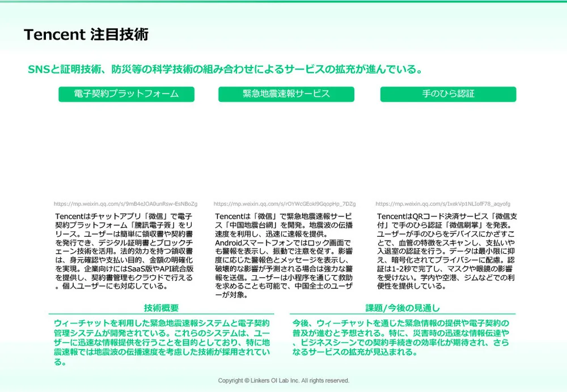This screenshot has width=567, height=392.
Task: Select the green subtitle starting SNSと証明技術
Action: [225, 69]
